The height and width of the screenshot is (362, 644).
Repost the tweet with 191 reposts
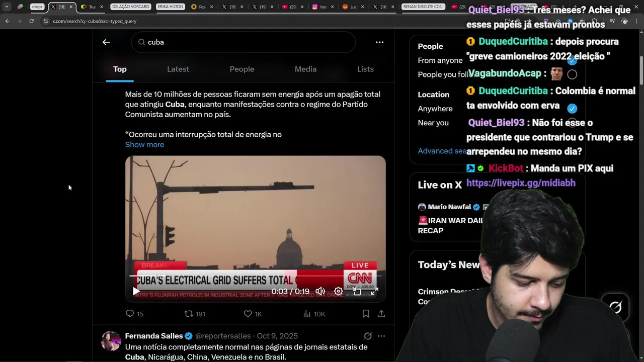coord(195,314)
